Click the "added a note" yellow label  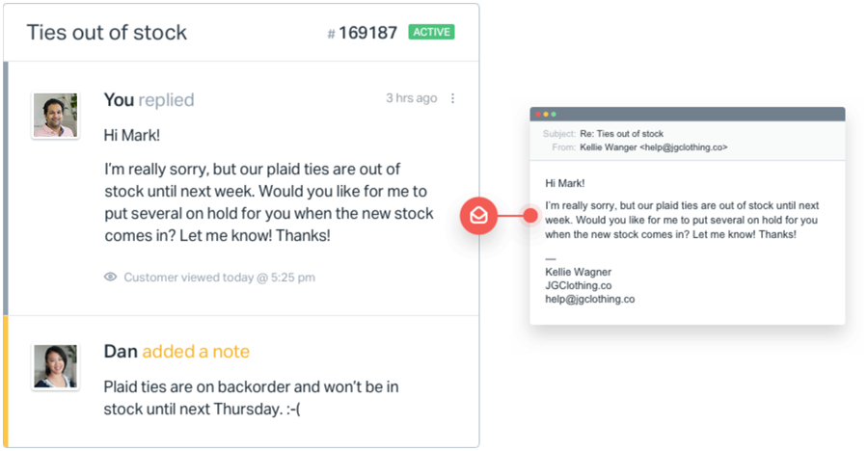point(196,352)
